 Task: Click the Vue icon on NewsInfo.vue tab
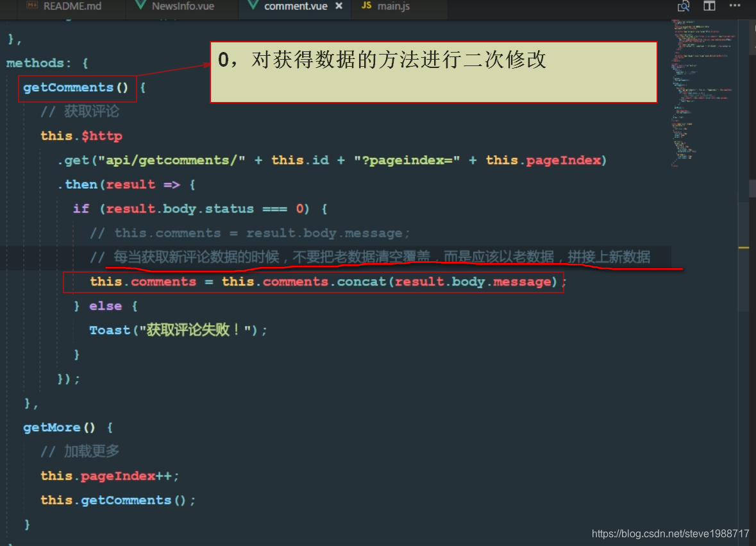140,6
